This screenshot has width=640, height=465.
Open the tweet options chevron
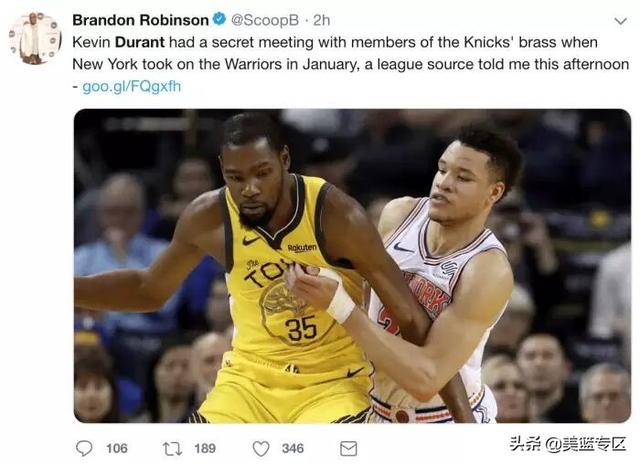(620, 21)
